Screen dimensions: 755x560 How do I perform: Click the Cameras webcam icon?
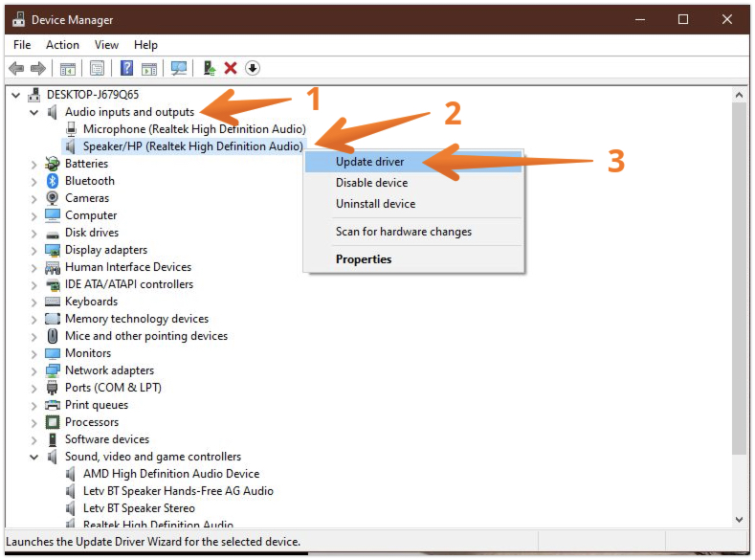[x=52, y=198]
